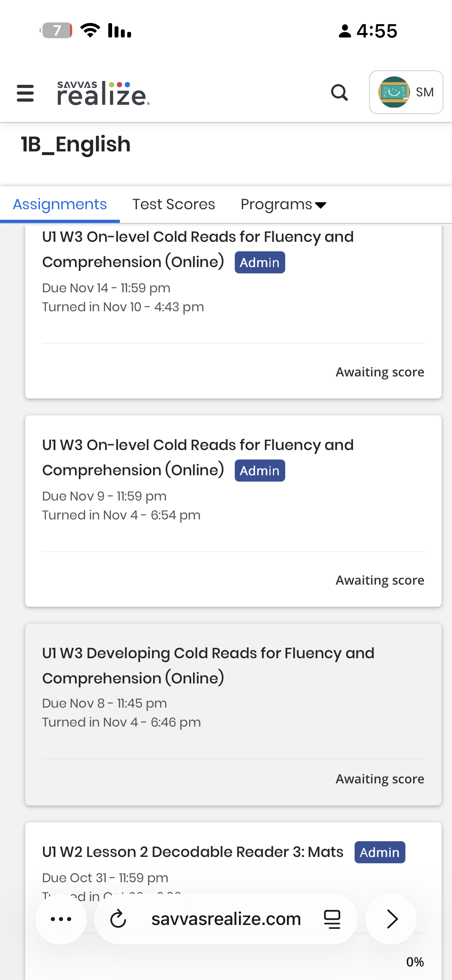Open the Nov 9 On-level Cold Reads assignment

click(198, 457)
